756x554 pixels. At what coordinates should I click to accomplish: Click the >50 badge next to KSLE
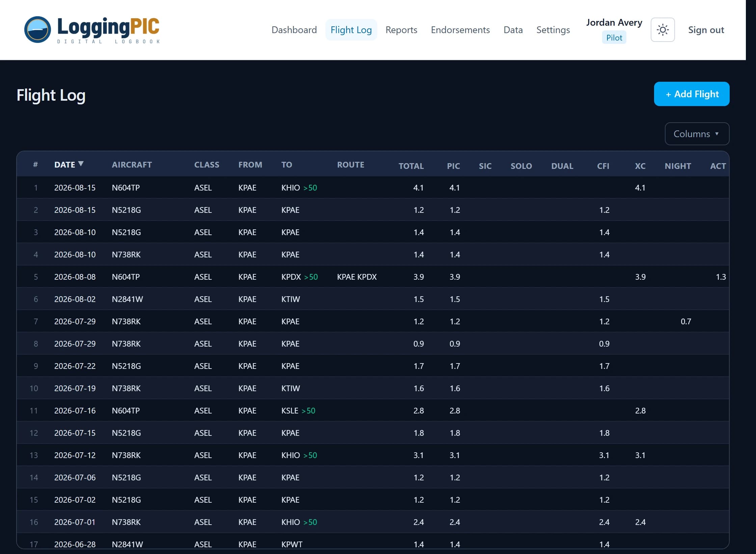tap(308, 410)
